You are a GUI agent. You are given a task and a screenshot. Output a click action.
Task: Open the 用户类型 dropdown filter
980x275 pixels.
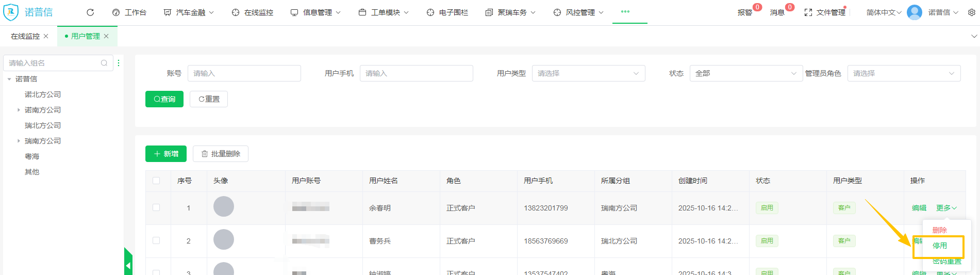pos(588,73)
